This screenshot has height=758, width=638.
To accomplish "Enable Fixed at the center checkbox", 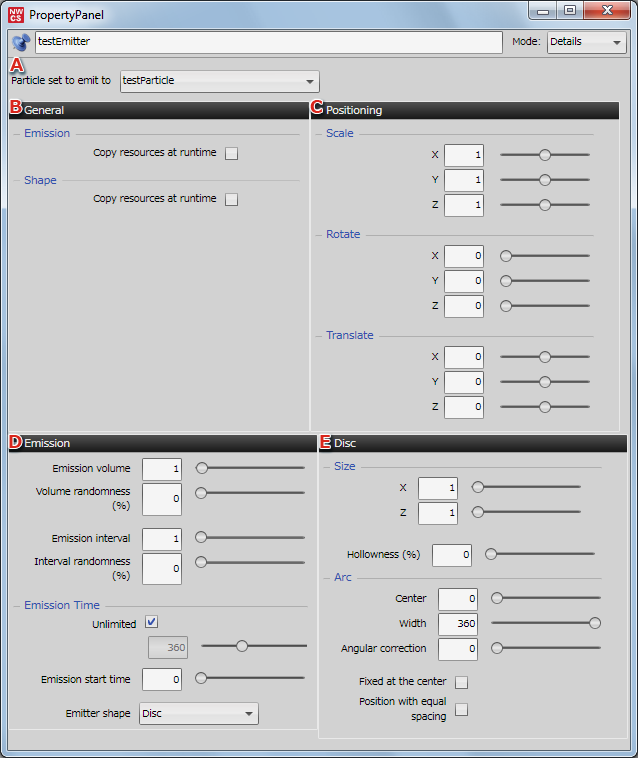I will (x=461, y=682).
